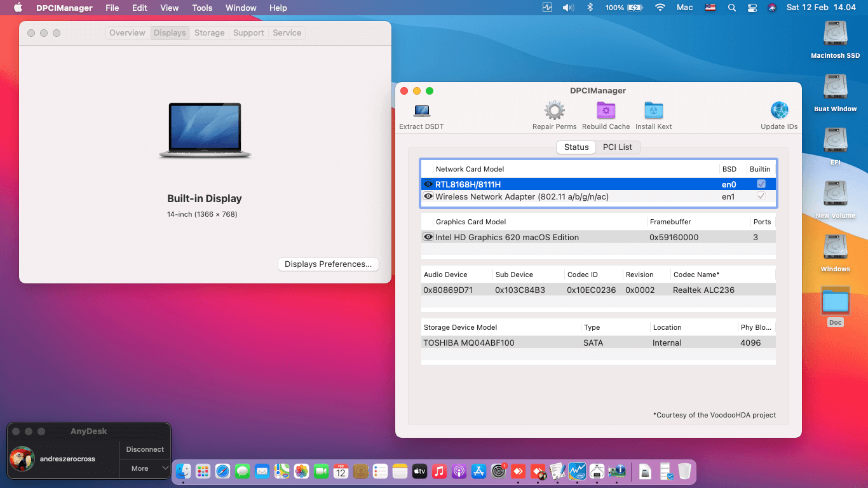Open the Apple menu
This screenshot has height=488, width=868.
pos(18,8)
